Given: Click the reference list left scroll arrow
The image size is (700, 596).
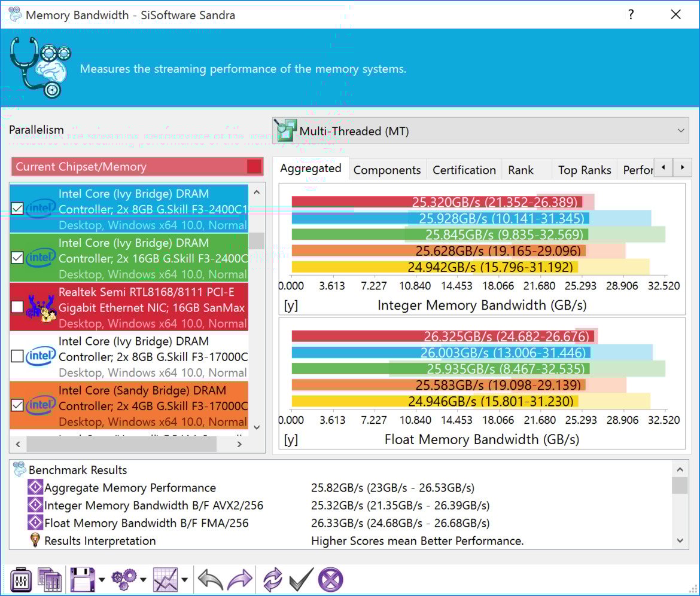Looking at the screenshot, I should point(18,444).
